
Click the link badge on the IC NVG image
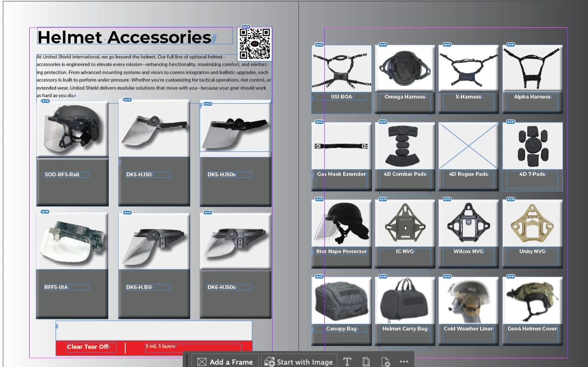point(383,199)
